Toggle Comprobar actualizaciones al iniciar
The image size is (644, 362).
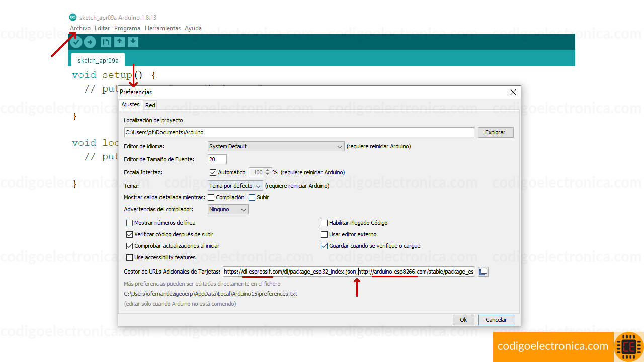click(x=130, y=246)
